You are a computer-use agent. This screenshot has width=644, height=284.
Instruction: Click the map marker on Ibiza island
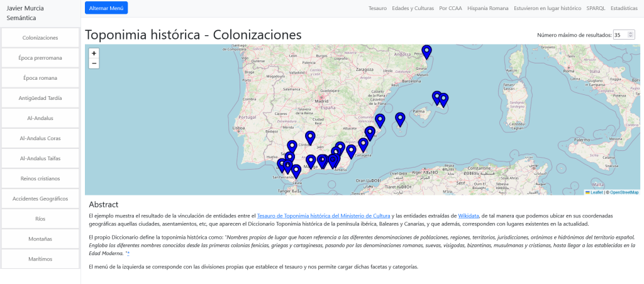click(400, 119)
